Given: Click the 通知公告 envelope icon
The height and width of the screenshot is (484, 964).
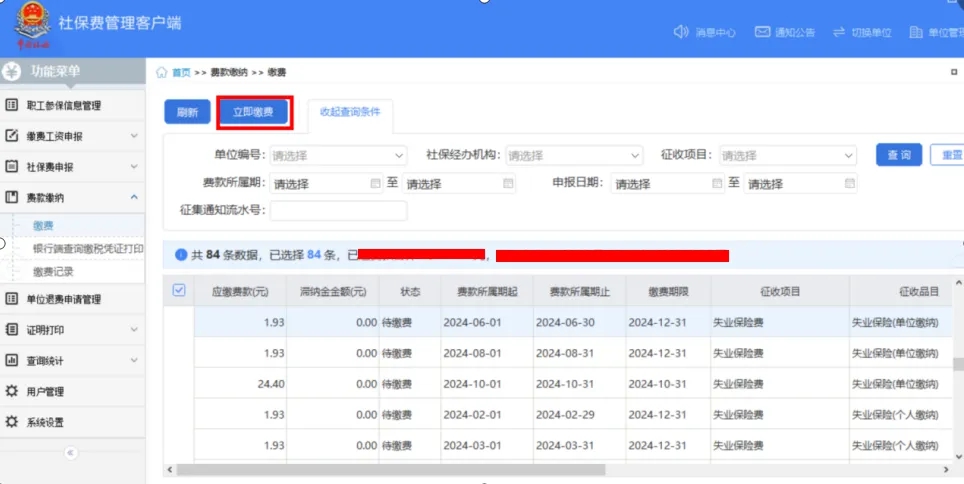Looking at the screenshot, I should click(762, 32).
